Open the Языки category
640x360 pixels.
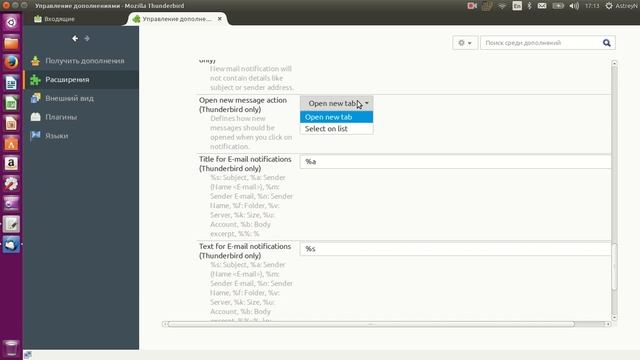pyautogui.click(x=81, y=136)
